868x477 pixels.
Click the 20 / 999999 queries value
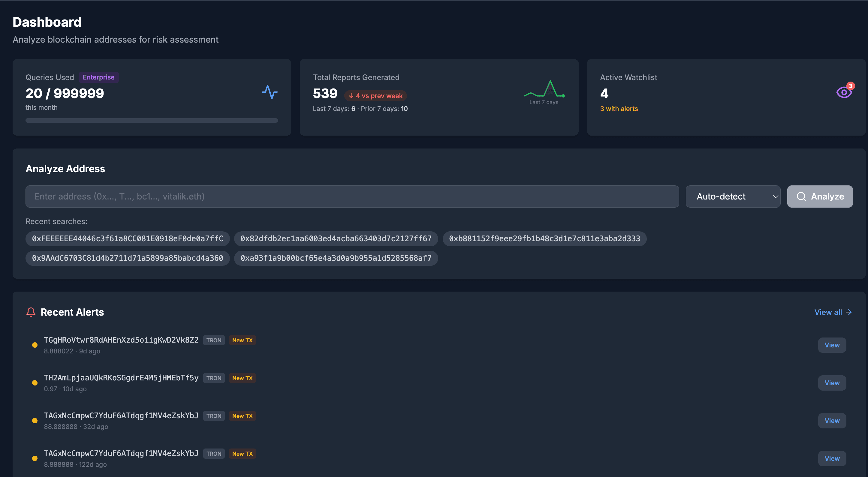(65, 93)
